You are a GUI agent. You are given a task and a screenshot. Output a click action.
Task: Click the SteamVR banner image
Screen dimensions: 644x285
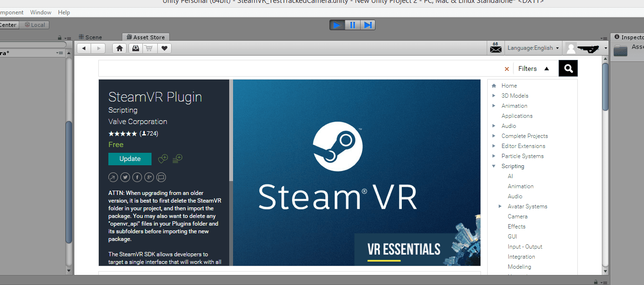coord(357,172)
